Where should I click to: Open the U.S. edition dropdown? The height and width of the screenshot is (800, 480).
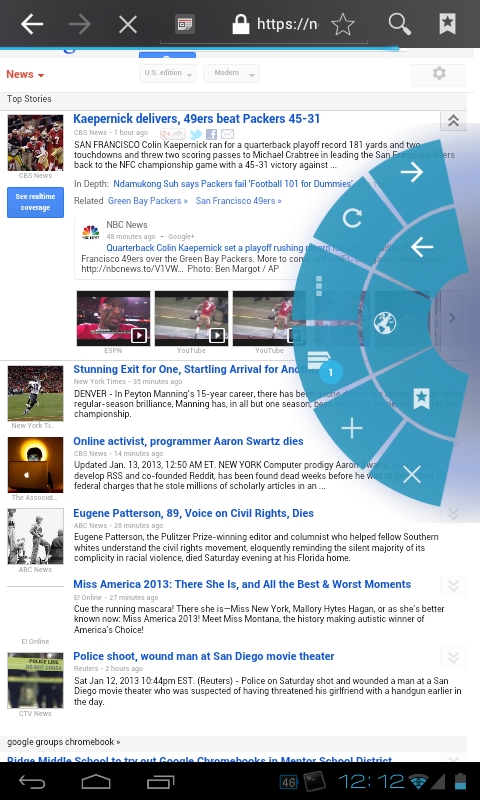point(168,73)
